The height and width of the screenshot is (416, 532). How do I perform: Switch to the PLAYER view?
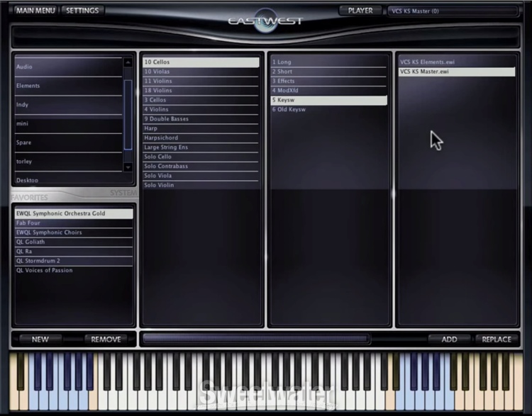pos(360,11)
